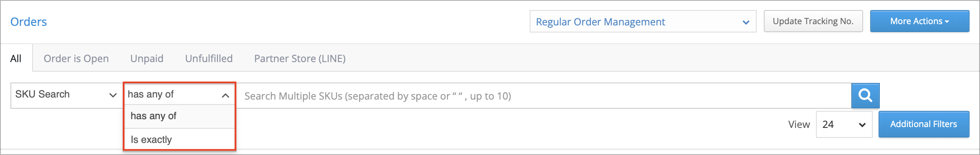This screenshot has width=980, height=155.
Task: Focus the Search Multiple SKUs field
Action: coord(544,96)
